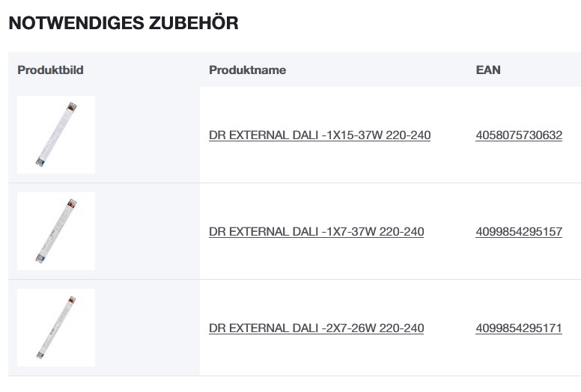Click blank space between 2X7-26W name and its EAN
Image resolution: width=581 pixels, height=392 pixels.
coord(449,328)
